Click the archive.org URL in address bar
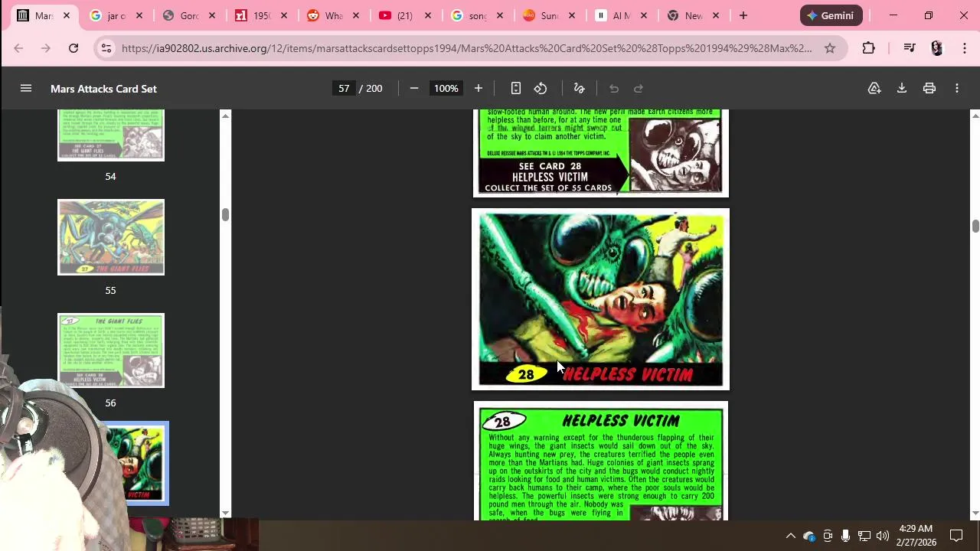 tap(466, 48)
